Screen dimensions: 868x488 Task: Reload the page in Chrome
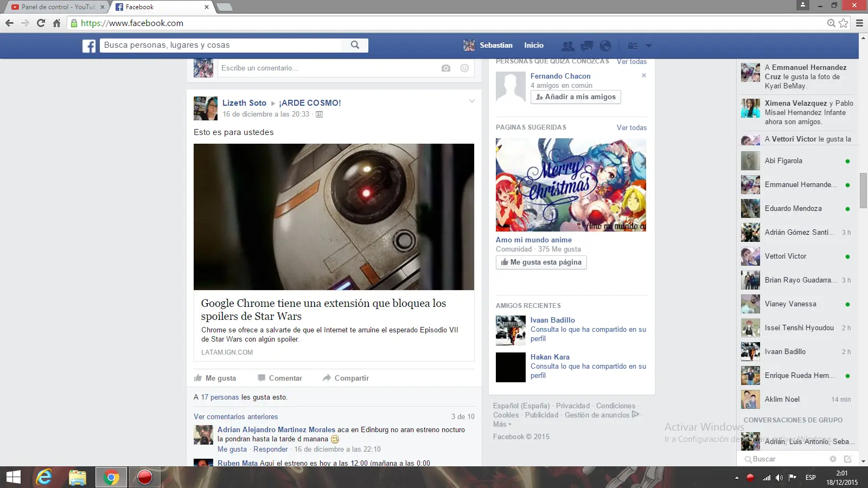coord(41,23)
